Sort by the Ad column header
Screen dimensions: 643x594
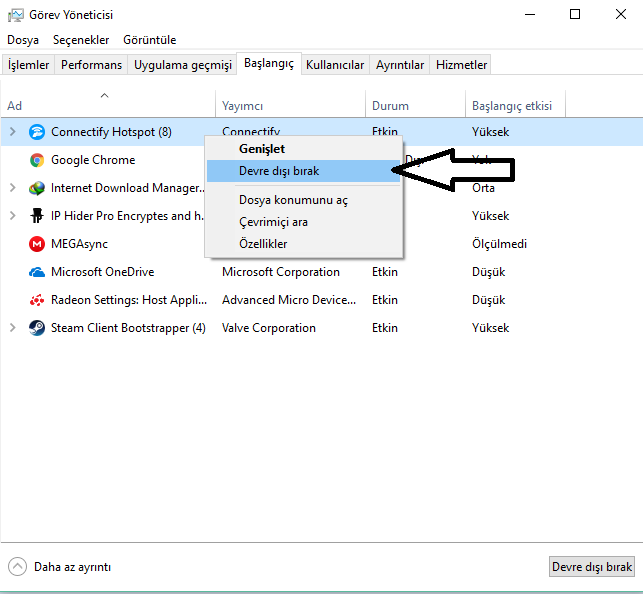point(108,105)
